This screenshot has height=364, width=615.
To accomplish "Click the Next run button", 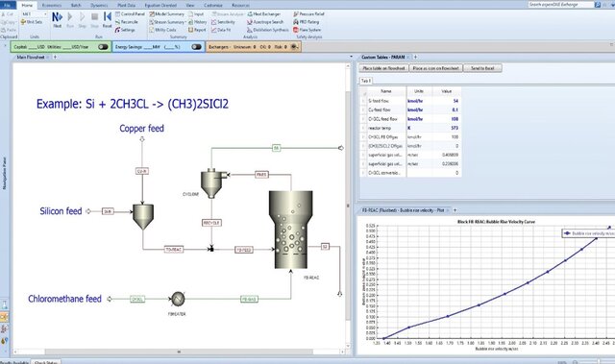I will coord(58,19).
